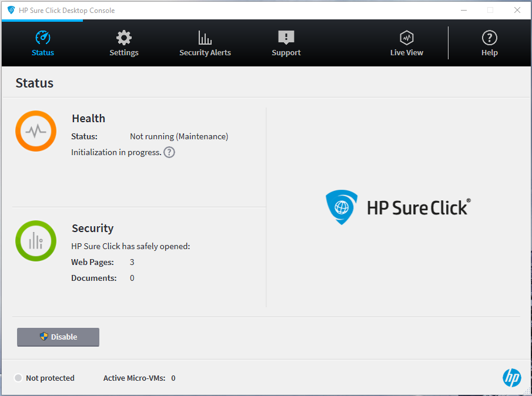Click the Support exclamation icon
The width and height of the screenshot is (532, 396).
click(286, 37)
